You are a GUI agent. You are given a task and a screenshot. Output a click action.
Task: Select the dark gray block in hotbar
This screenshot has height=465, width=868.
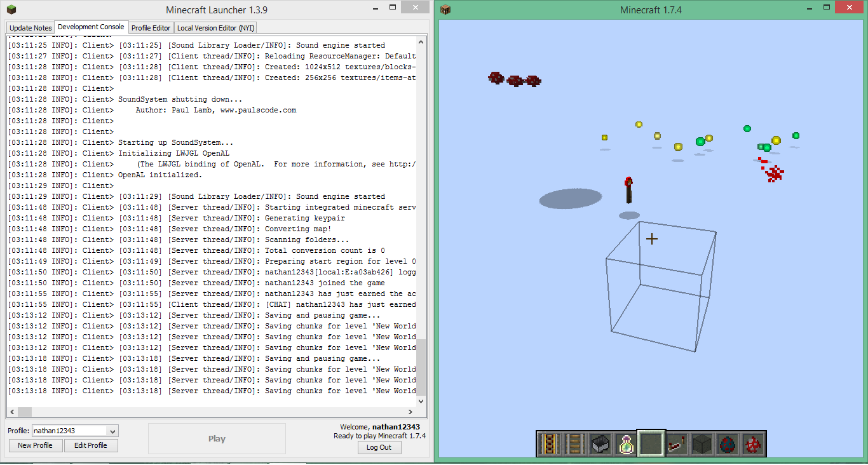click(702, 443)
